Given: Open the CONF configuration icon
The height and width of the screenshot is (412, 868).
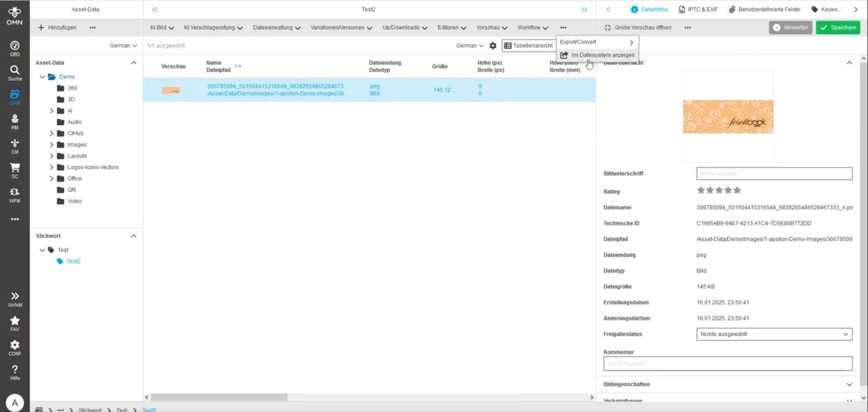Looking at the screenshot, I should pos(15,348).
